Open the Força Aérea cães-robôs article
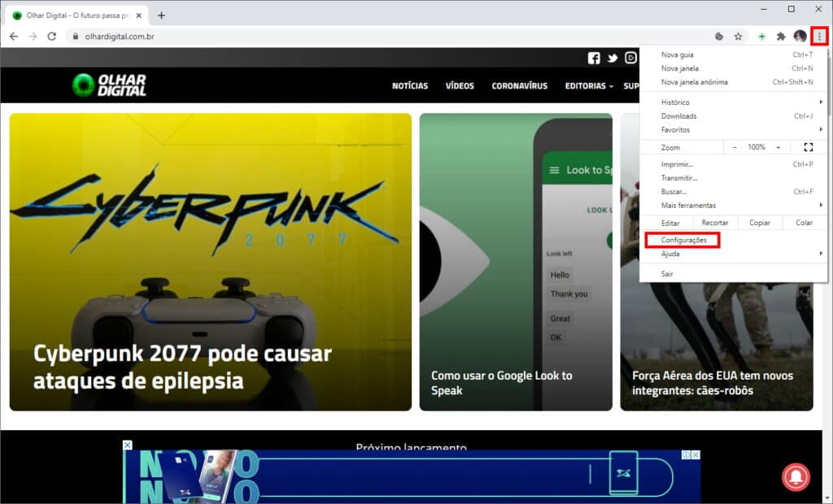The height and width of the screenshot is (504, 833). coord(717,345)
